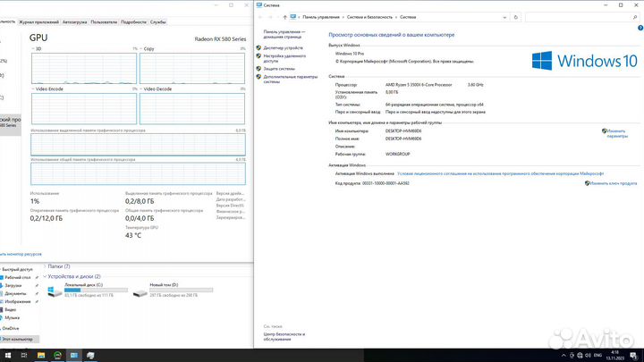Click the volume speaker tray icon

(x=588, y=356)
